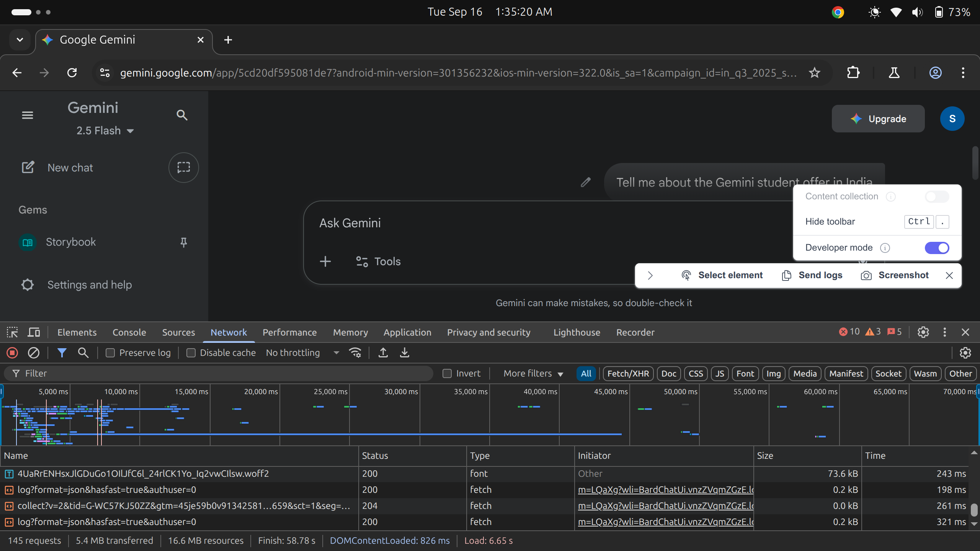Toggle the Developer mode switch
The image size is (980, 551).
point(936,248)
